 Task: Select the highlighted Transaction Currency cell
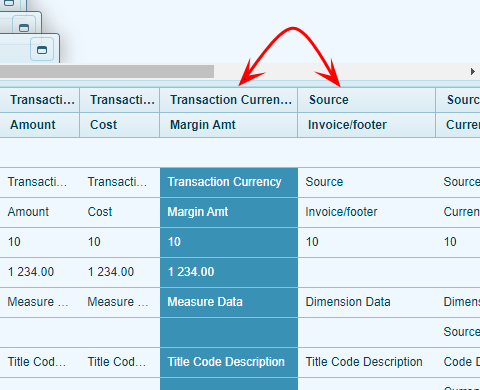[x=229, y=182]
